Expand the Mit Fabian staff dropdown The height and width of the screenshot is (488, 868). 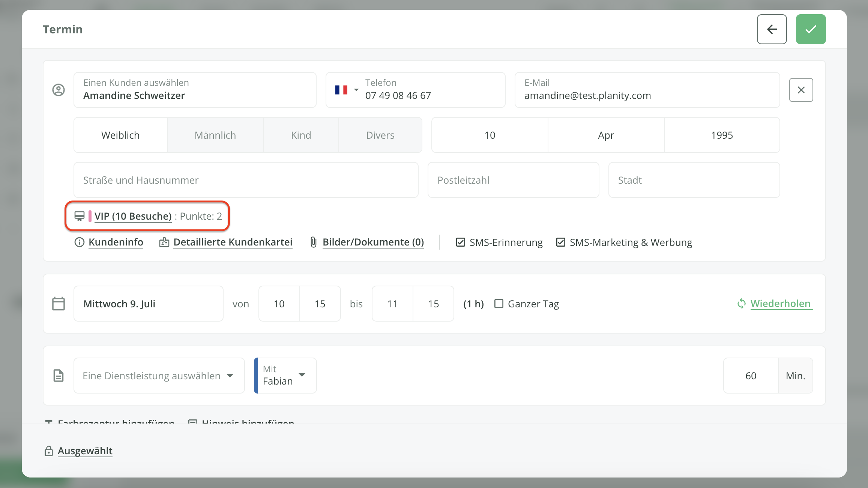click(x=286, y=376)
